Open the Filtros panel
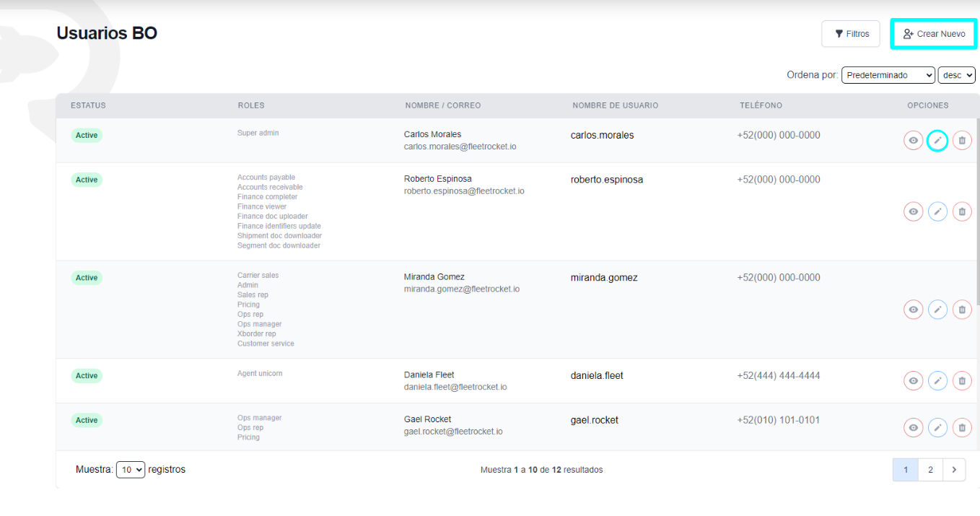The height and width of the screenshot is (516, 980). [850, 33]
